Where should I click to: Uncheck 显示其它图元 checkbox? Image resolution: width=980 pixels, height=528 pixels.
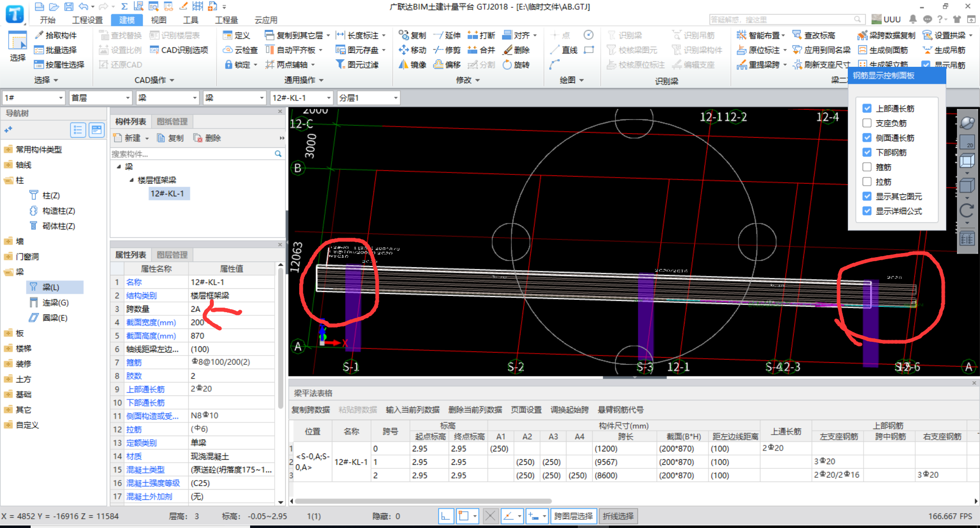[867, 196]
